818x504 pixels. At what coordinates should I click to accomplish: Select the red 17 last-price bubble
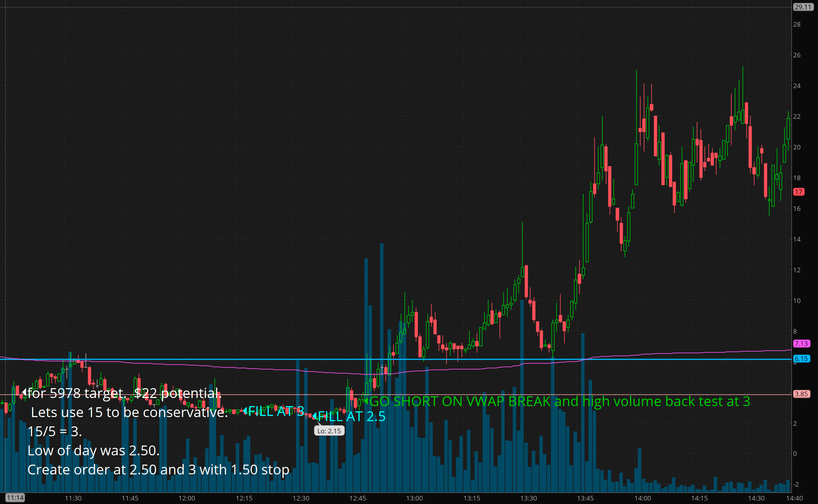[x=799, y=192]
